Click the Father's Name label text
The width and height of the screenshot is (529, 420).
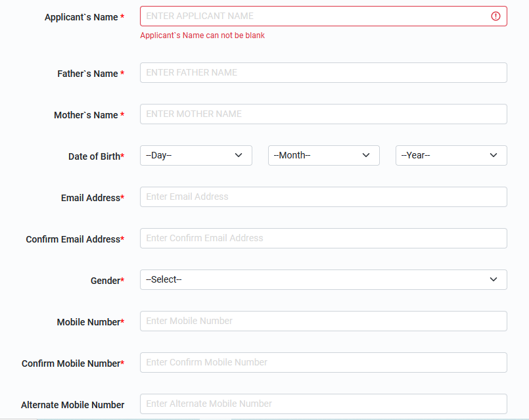coord(88,74)
